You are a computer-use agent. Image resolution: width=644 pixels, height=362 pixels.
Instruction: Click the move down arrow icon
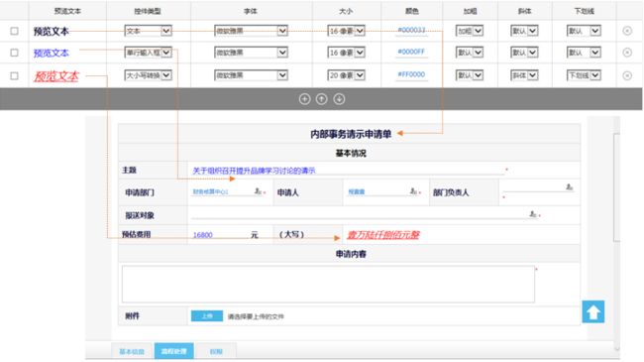point(339,99)
